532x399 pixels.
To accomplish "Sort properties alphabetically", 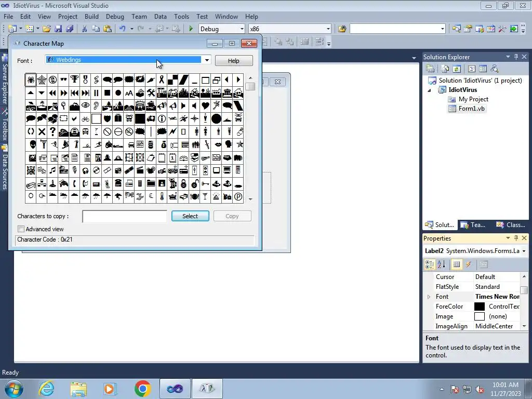I will click(x=442, y=264).
